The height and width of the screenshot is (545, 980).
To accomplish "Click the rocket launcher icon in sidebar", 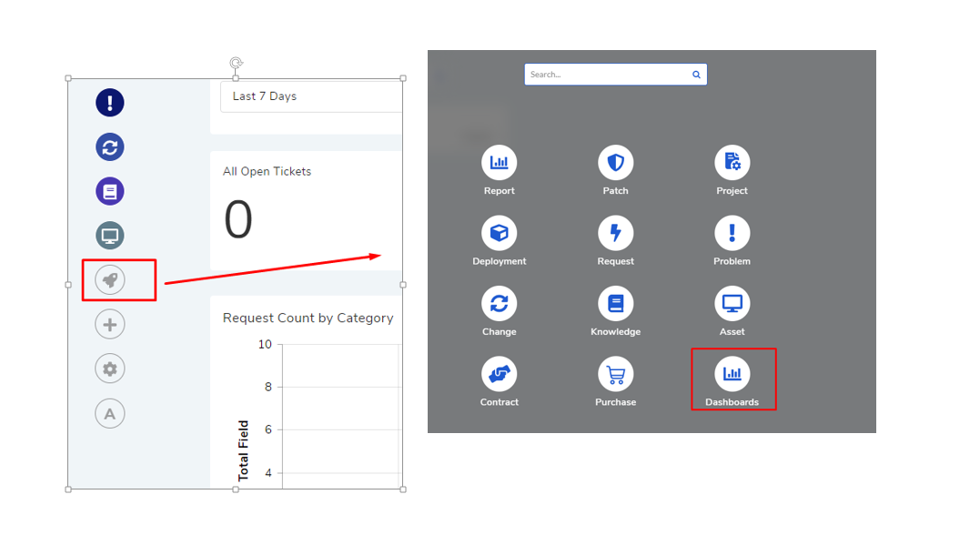I will coord(110,280).
